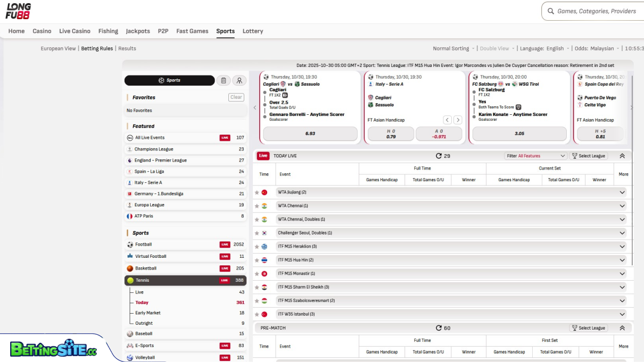Open the Filter All Features dropdown
The height and width of the screenshot is (362, 644).
(x=536, y=156)
